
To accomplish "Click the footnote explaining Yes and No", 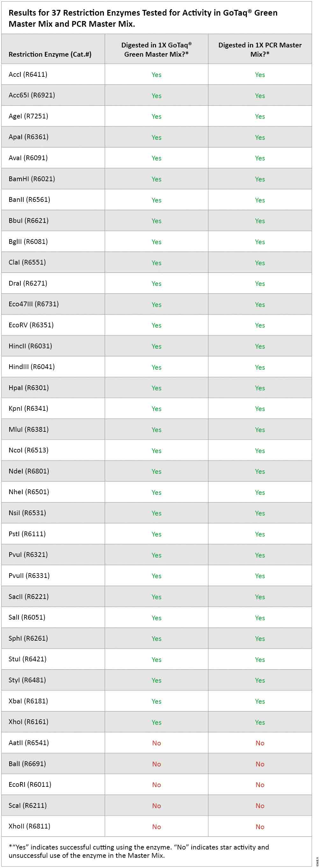I will click(x=139, y=851).
